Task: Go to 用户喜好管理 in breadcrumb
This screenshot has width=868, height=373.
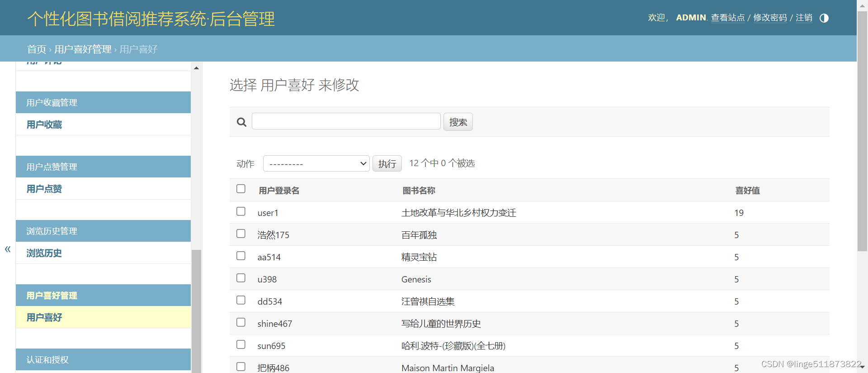Action: coord(83,49)
